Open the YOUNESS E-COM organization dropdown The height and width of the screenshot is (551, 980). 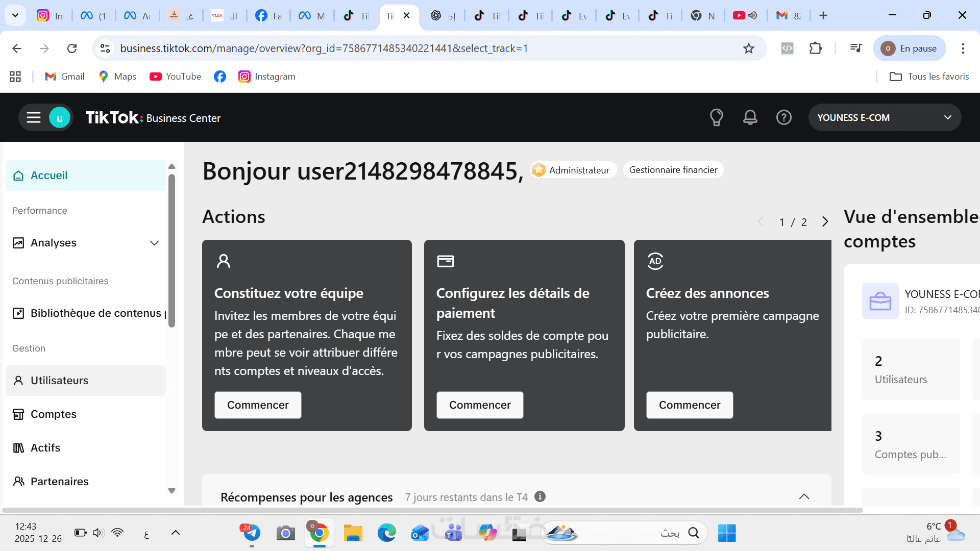pos(885,118)
